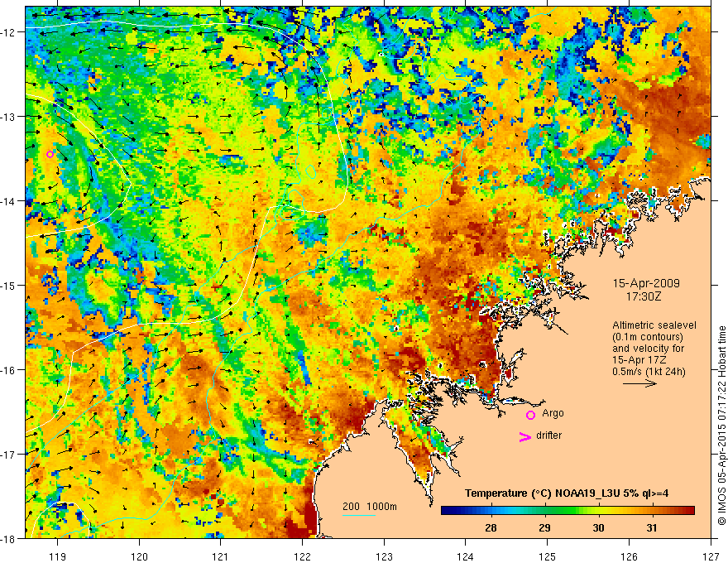Screen dimensions: 728x563
Task: Click the 'and velocity for' text line
Action: pos(648,349)
